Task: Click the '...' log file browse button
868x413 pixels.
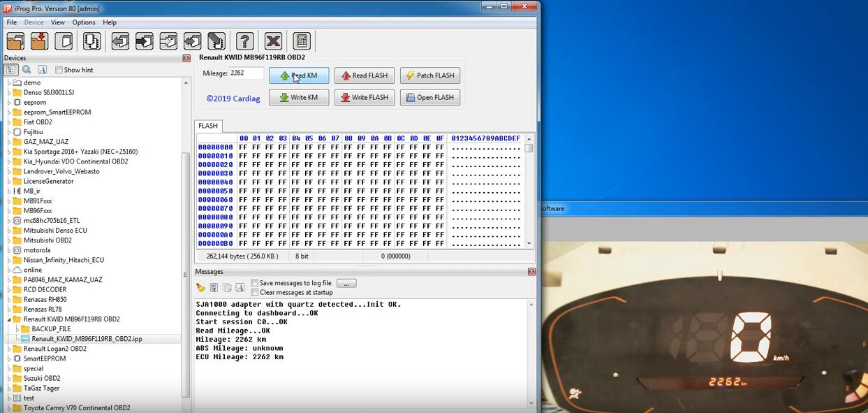Action: [x=346, y=283]
